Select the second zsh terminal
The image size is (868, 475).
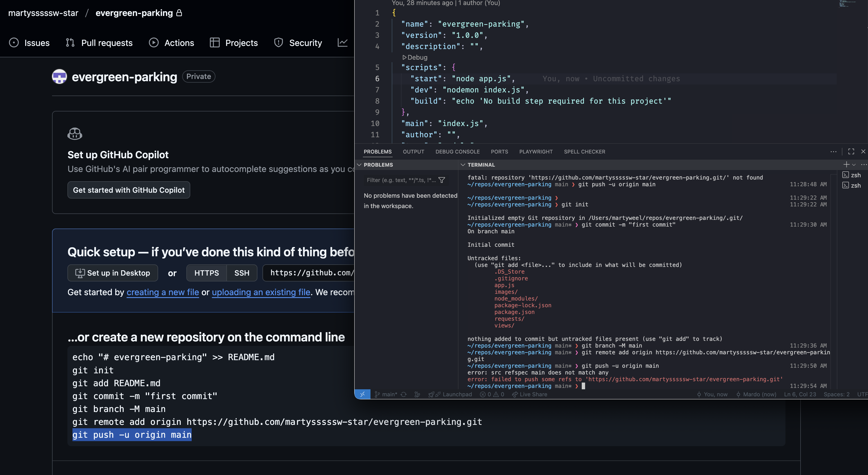[x=851, y=185]
